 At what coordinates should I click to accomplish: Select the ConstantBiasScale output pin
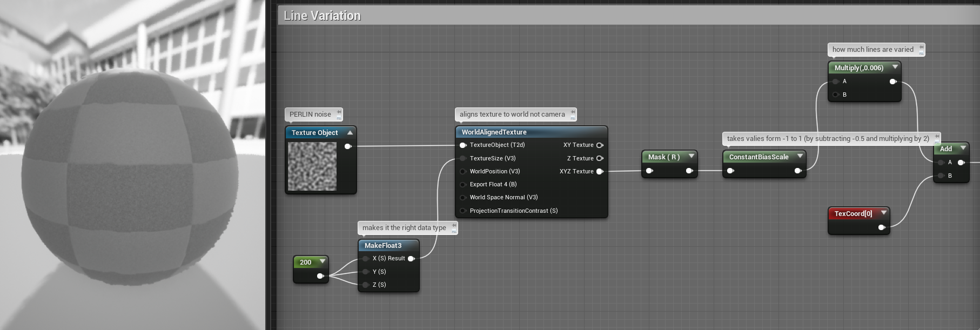(798, 171)
